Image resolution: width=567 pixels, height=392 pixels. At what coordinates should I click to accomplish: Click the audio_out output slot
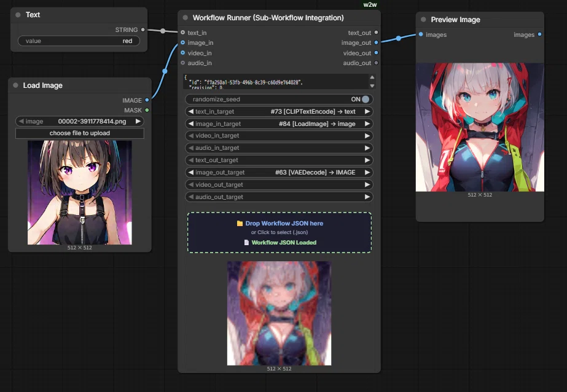[x=376, y=63]
